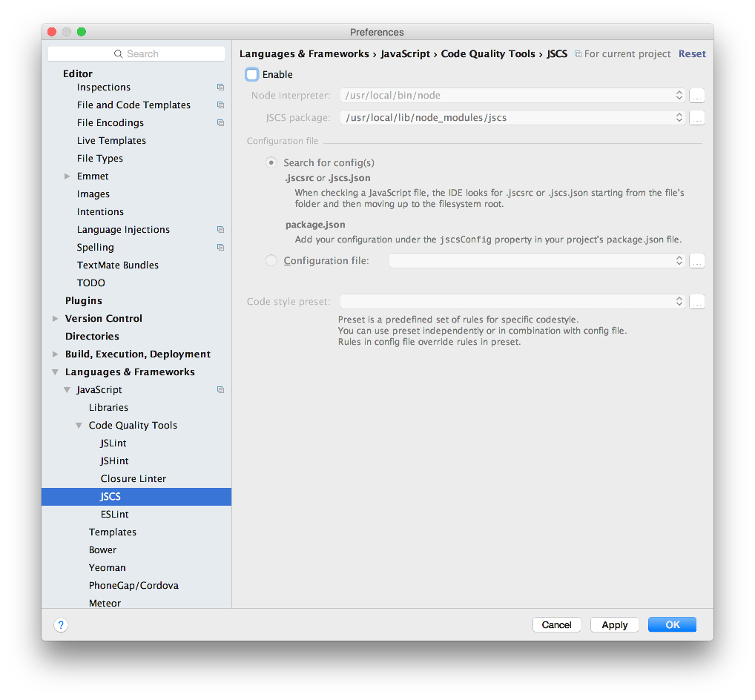Select the Configuration file radio button

271,261
